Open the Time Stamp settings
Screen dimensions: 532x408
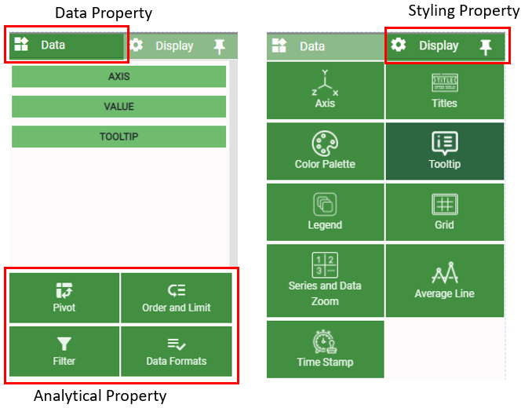325,349
